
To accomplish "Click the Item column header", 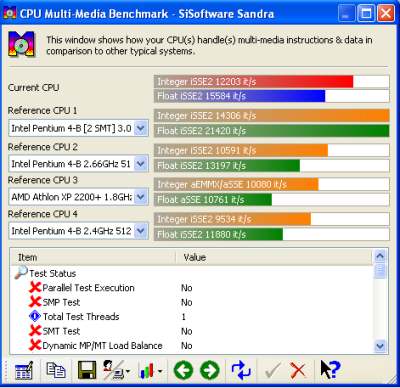I will [x=93, y=257].
